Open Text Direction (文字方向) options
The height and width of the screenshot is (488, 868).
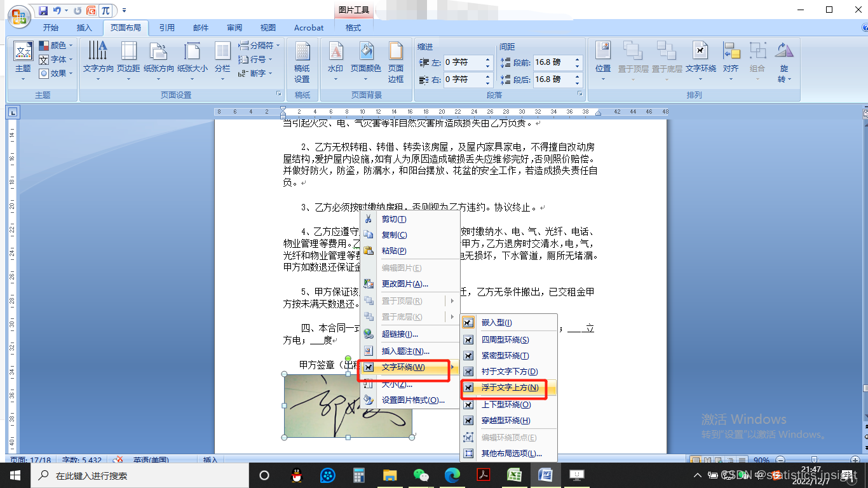[98, 61]
